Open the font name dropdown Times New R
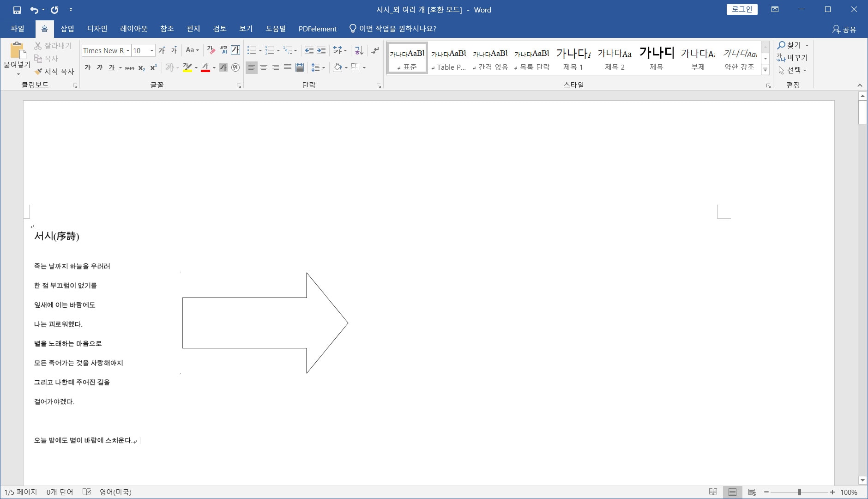868x499 pixels. (128, 50)
